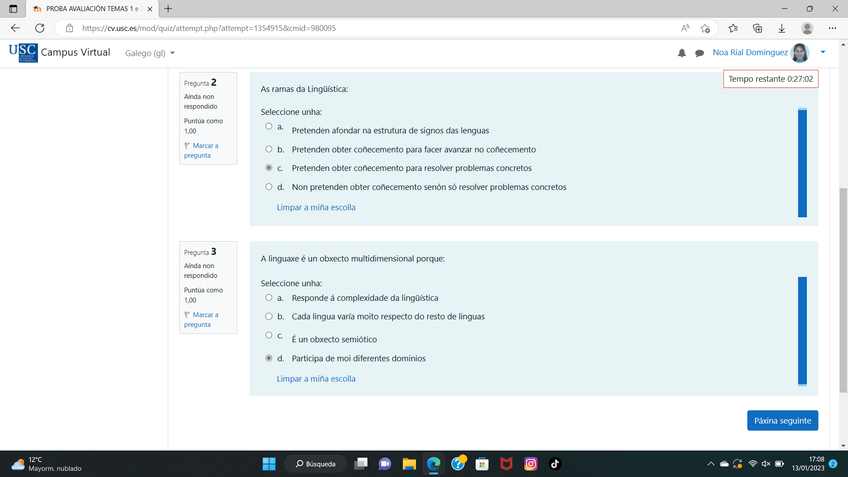The image size is (848, 477).
Task: Add this page to favorites star icon
Action: (x=706, y=28)
